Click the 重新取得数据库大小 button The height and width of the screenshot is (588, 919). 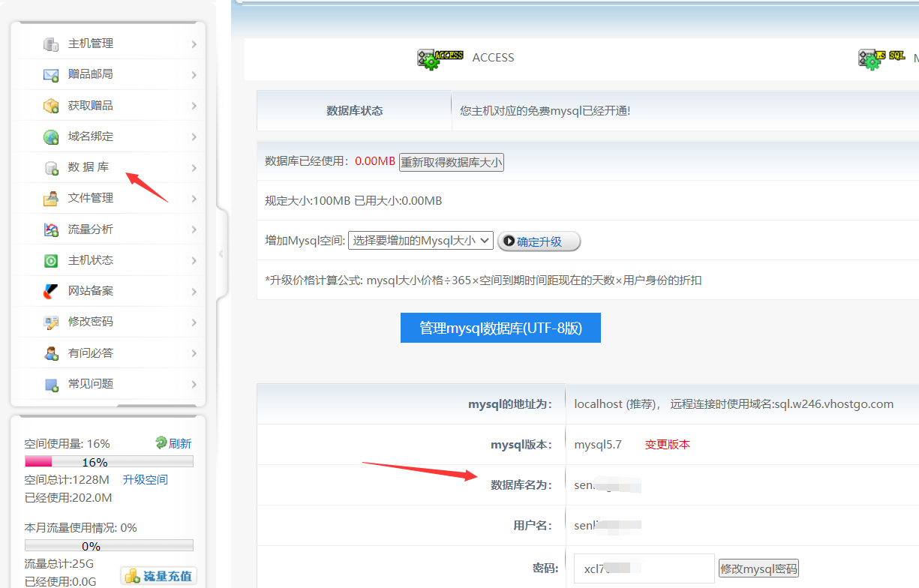coord(452,162)
